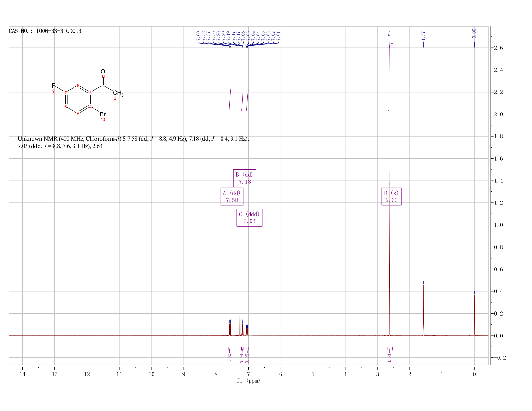Select multiplet box B (dd) 7.18
532x411 pixels.
(x=245, y=178)
